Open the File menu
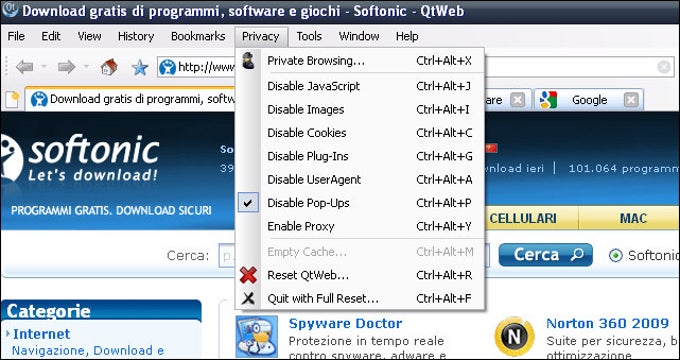The image size is (680, 360). (x=16, y=36)
